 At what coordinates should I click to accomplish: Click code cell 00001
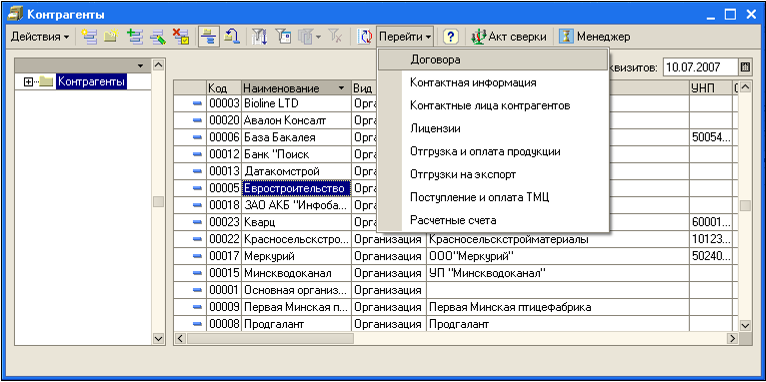tap(224, 290)
